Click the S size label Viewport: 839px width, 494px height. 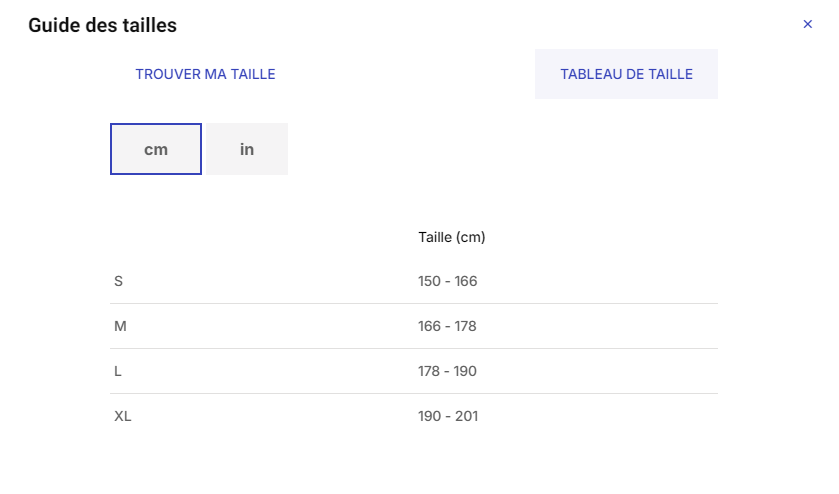(119, 281)
